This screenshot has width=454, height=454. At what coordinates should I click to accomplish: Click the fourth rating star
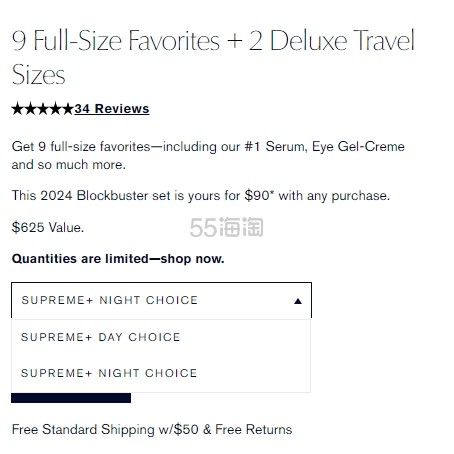[x=55, y=109]
